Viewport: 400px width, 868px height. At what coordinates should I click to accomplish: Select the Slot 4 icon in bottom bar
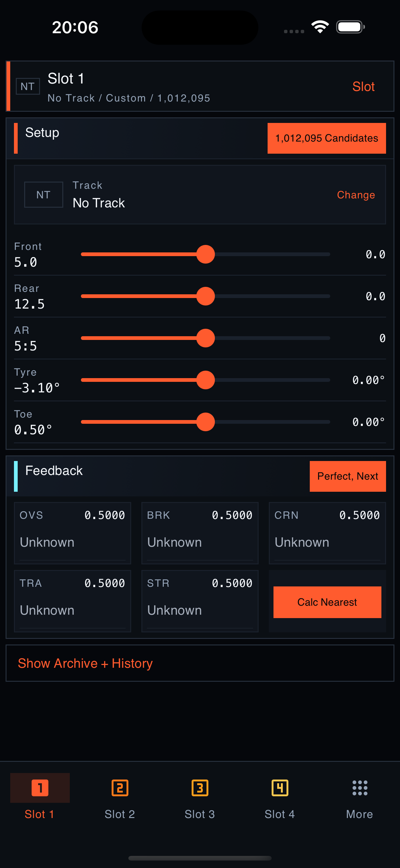point(279,789)
